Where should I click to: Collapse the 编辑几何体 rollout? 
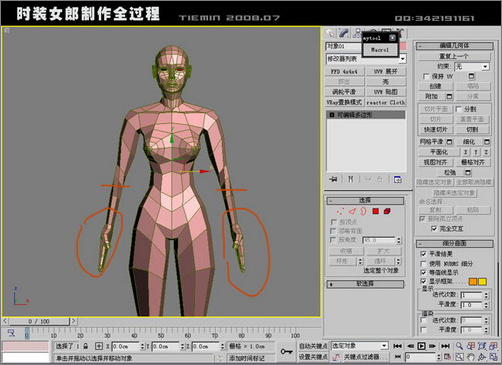454,46
